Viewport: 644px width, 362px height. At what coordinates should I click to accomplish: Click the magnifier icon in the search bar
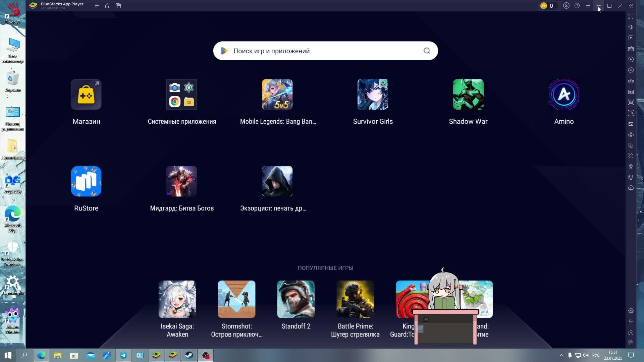point(427,51)
